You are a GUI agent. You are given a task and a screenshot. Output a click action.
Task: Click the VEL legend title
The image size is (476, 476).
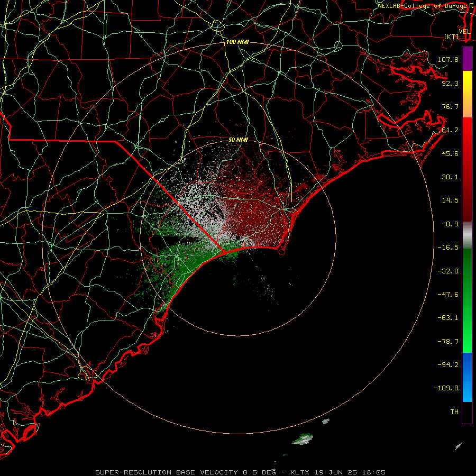(464, 32)
